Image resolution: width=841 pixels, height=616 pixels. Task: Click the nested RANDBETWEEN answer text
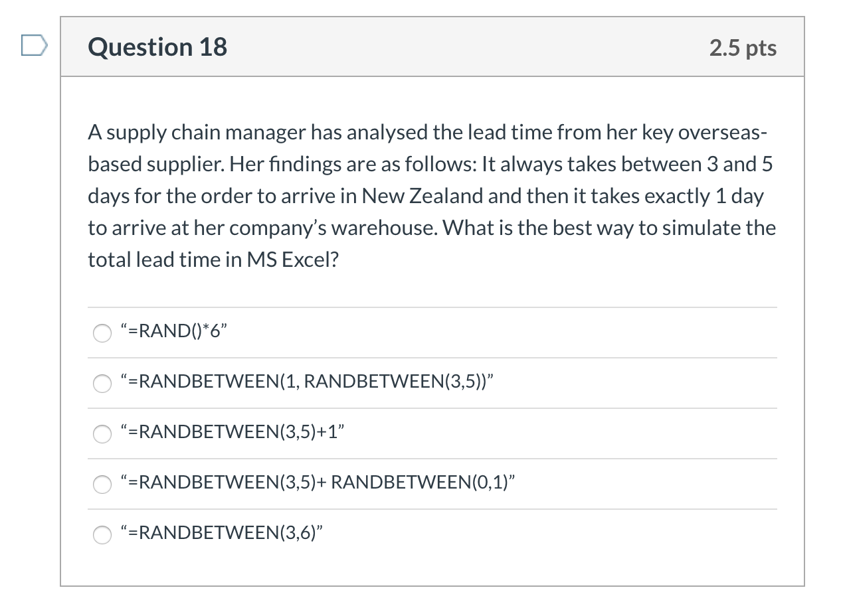(306, 381)
